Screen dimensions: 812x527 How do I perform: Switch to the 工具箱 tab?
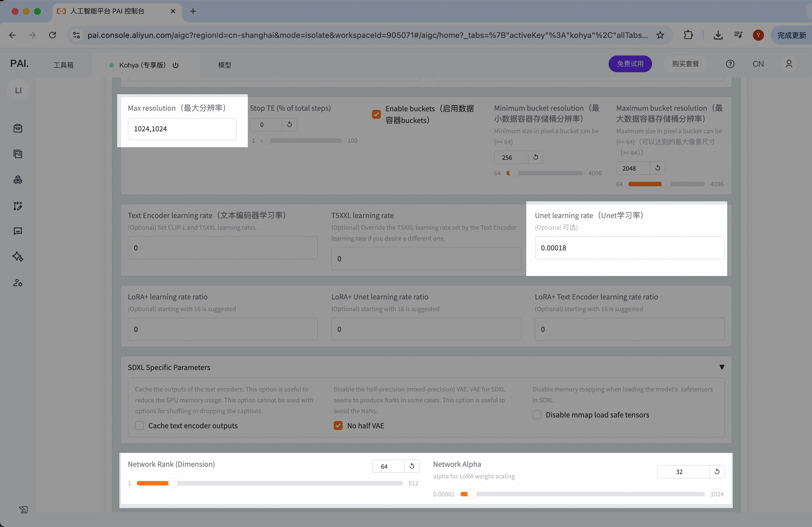(63, 65)
